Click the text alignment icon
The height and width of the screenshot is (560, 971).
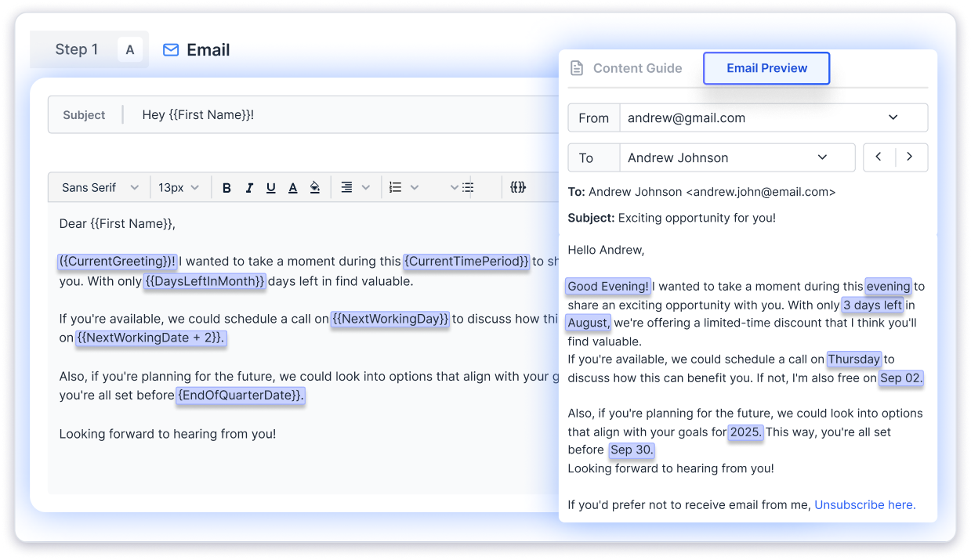tap(346, 188)
